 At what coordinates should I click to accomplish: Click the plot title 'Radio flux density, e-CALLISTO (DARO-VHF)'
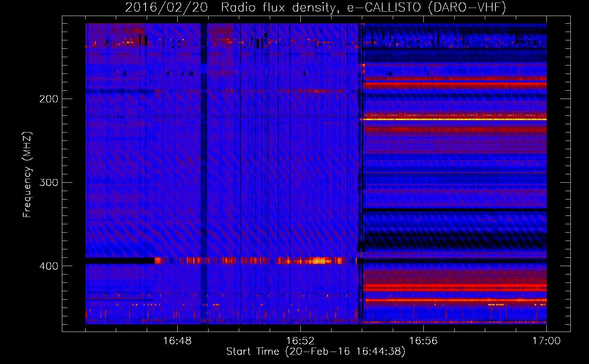pos(363,7)
